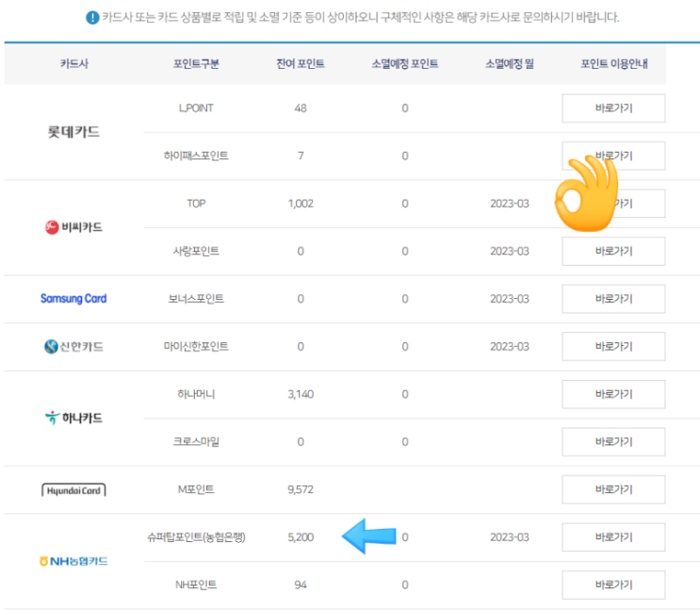Screen dimensions: 700x610
Task: Click the 소멸예정 포인트 column header
Action: 405,64
